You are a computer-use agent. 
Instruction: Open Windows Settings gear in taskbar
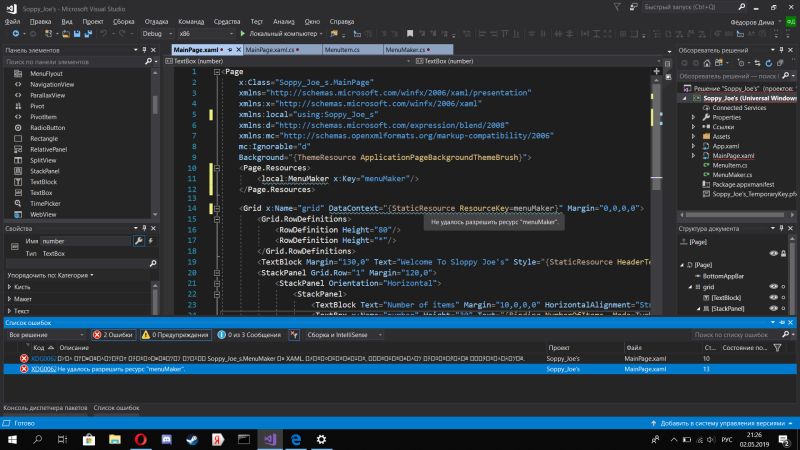click(321, 439)
